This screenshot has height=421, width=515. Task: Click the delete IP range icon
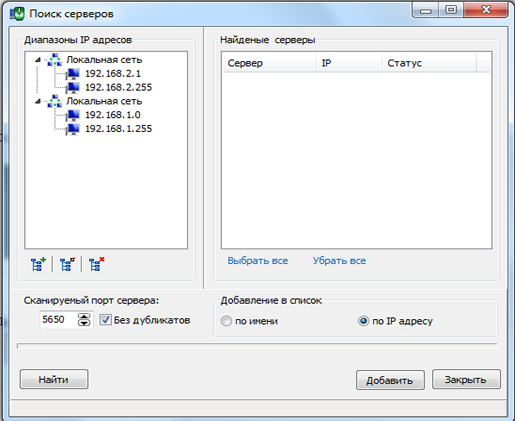[96, 264]
